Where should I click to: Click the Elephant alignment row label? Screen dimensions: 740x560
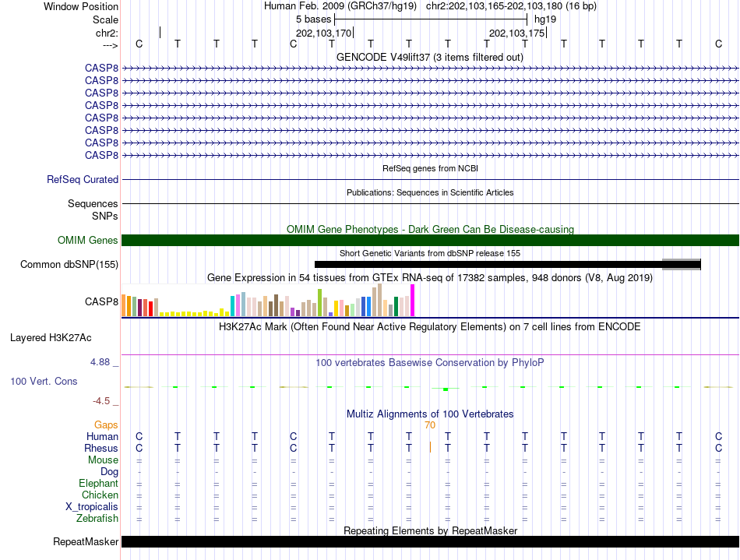pos(99,483)
